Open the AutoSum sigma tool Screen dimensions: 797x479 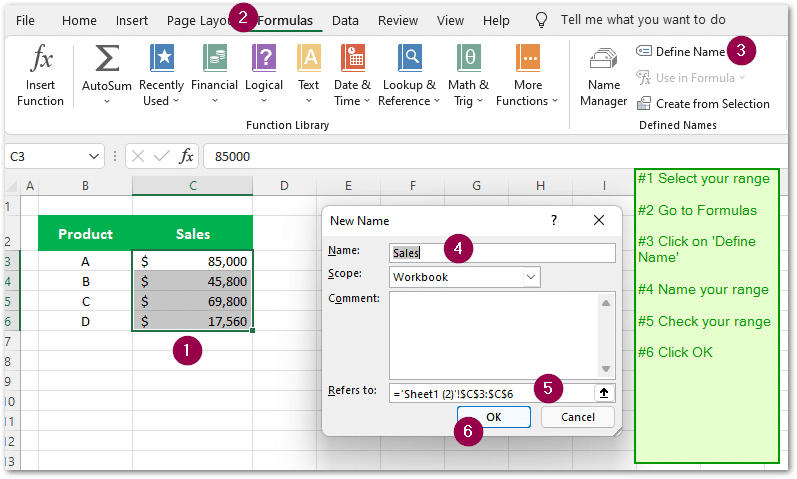click(106, 61)
